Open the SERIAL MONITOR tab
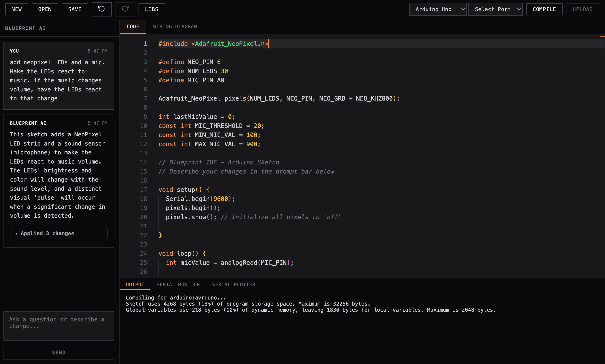 pyautogui.click(x=178, y=285)
